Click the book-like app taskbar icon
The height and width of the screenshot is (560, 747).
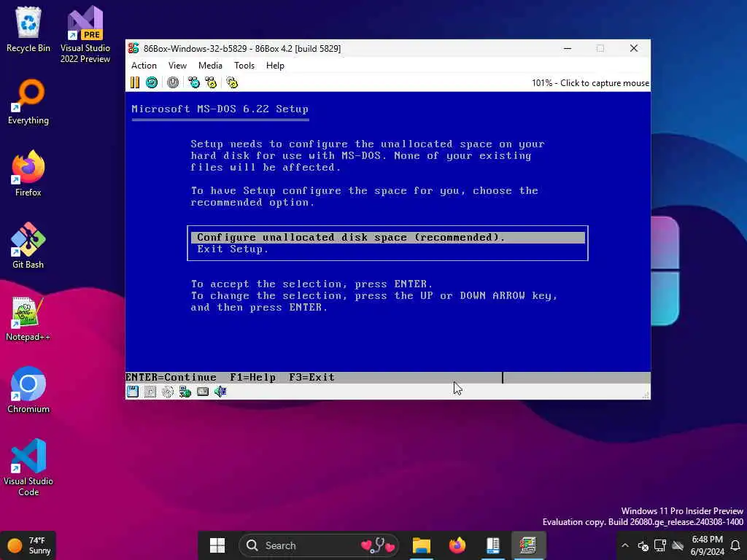point(493,545)
